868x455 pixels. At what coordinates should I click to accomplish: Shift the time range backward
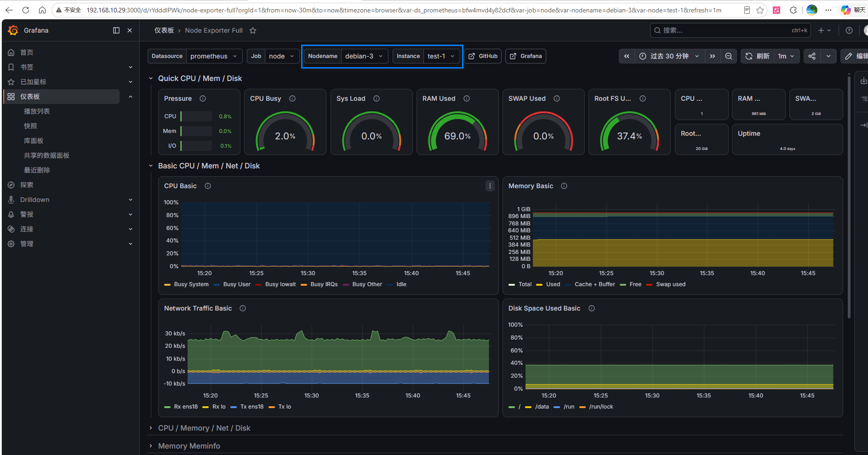tap(627, 56)
